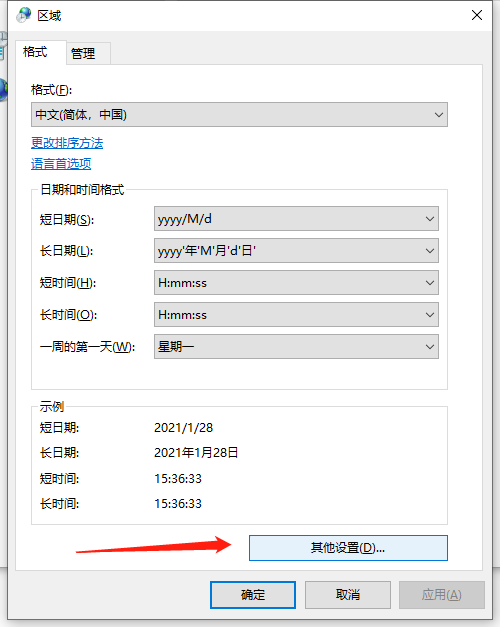Click the 其他设置(D)... button
Screen dimensions: 500x627
pos(348,548)
